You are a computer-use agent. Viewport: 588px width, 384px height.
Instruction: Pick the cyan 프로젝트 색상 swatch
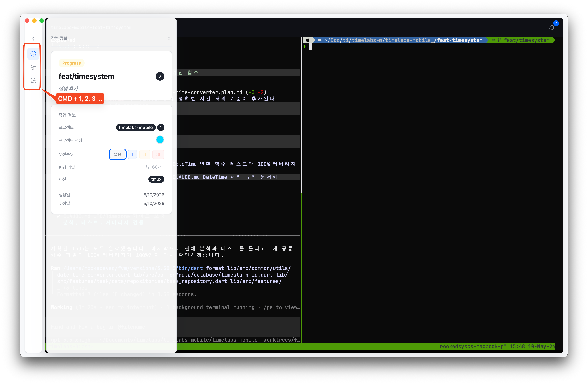click(160, 140)
